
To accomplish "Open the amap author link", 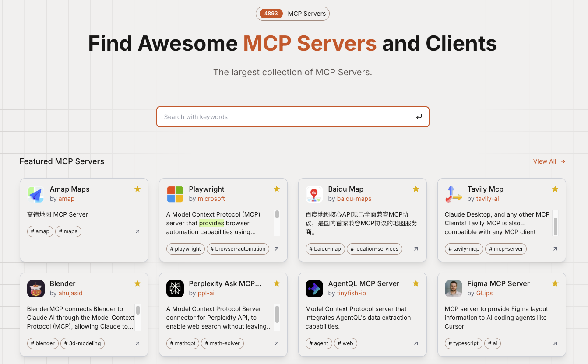I will point(67,199).
